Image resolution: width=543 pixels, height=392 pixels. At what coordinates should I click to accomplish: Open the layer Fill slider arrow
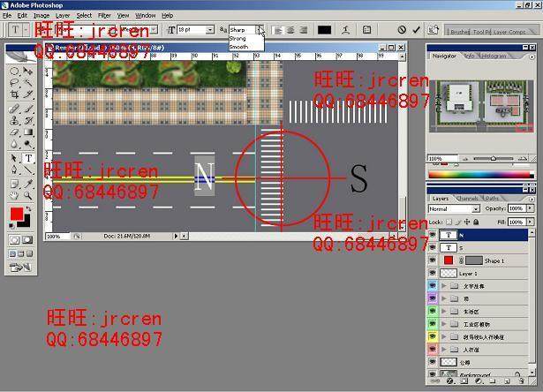pyautogui.click(x=530, y=222)
